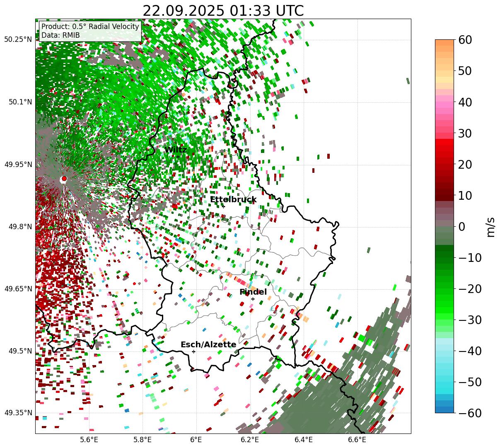Click the red radar site marker dot
This screenshot has height=448, width=500.
click(64, 179)
